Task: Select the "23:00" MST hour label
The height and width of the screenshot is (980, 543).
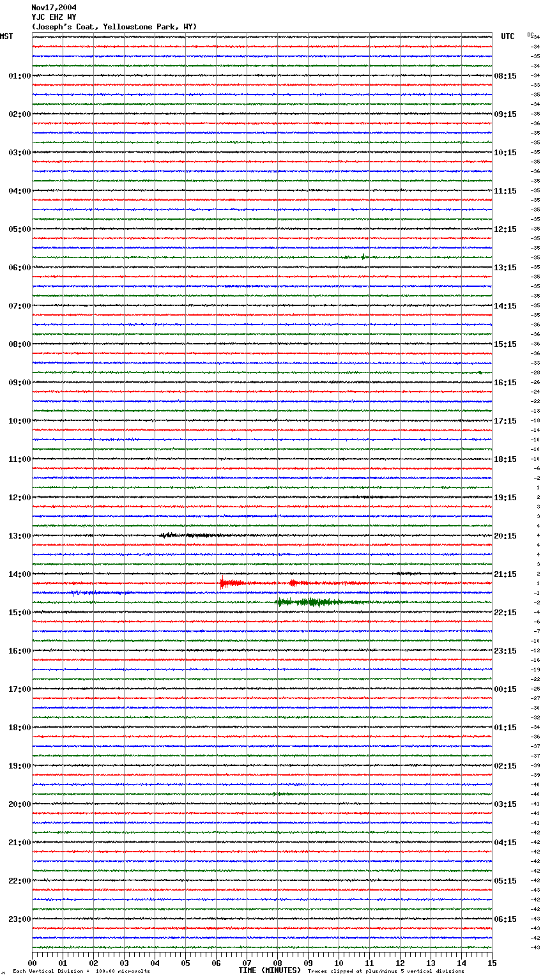Action: [20, 919]
